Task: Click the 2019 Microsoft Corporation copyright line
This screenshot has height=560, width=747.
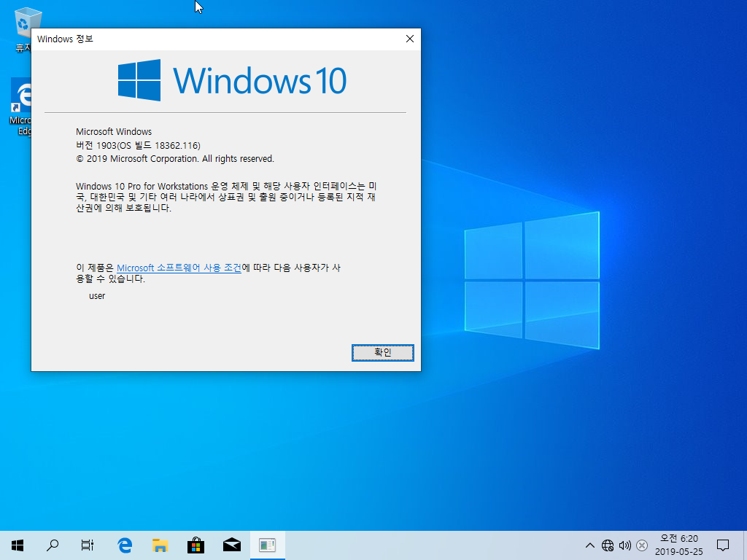Action: 175,158
